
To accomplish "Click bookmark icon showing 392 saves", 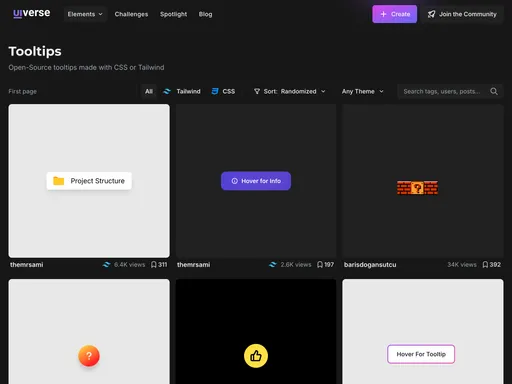I will tap(485, 265).
